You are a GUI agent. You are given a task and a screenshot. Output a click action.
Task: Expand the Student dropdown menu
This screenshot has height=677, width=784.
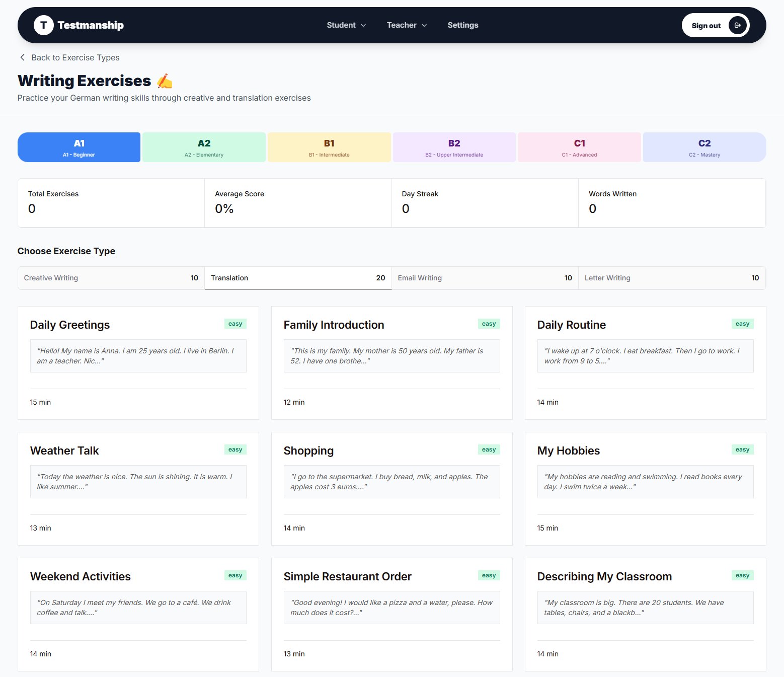[x=346, y=25]
